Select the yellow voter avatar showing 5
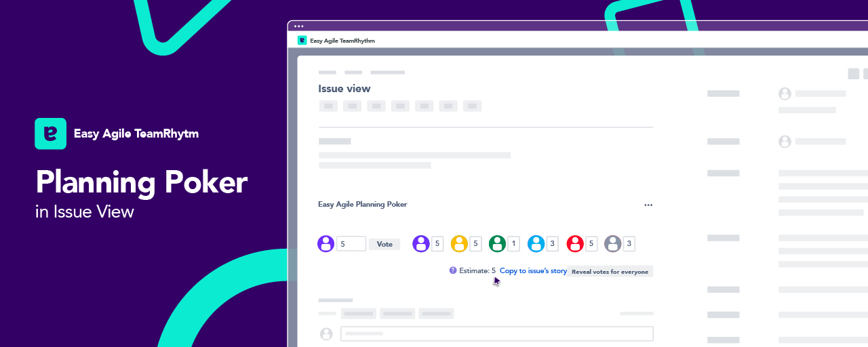 click(459, 244)
